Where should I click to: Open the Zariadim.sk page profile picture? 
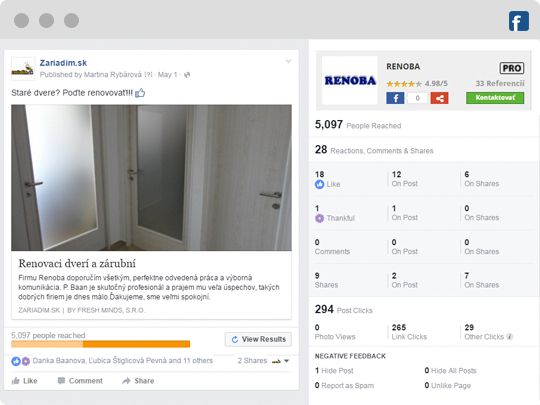pos(23,69)
